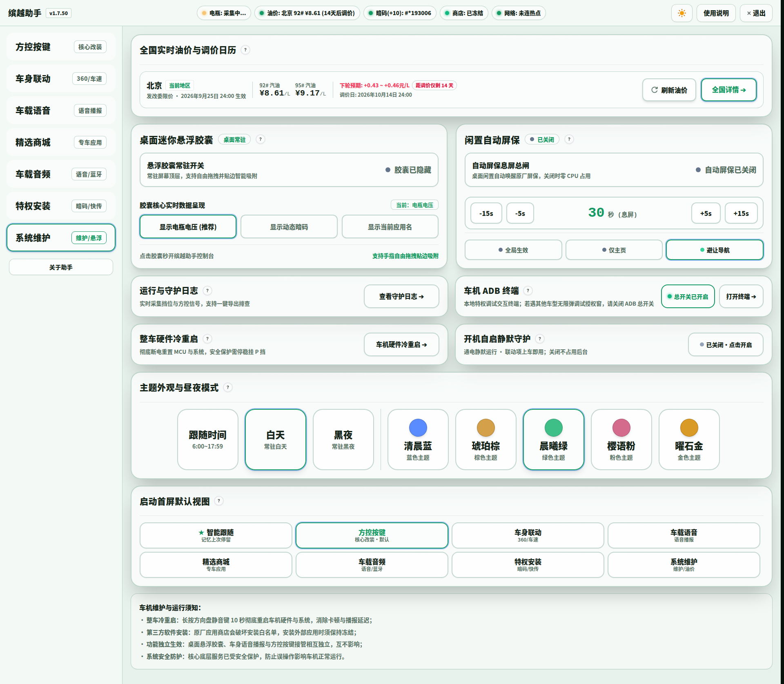Choose the 清晨蓝 blue theme swatch
The width and height of the screenshot is (784, 684).
tap(418, 439)
